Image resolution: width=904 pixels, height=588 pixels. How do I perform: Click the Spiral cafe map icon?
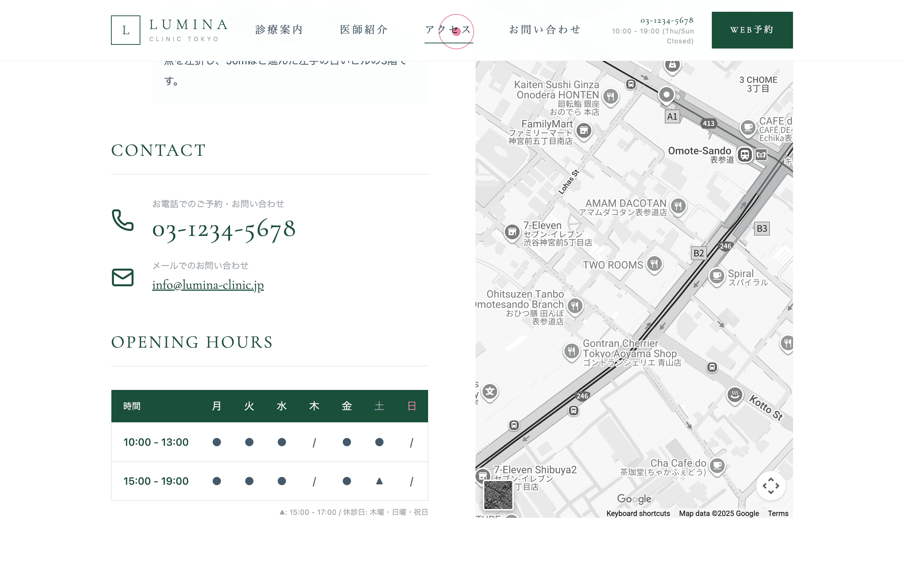716,276
